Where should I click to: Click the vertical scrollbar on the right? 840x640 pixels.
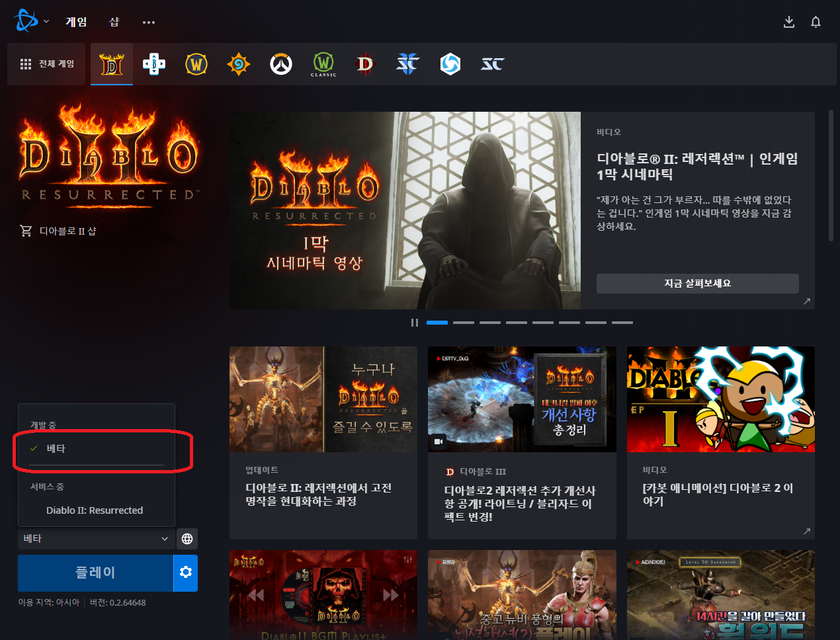(831, 176)
